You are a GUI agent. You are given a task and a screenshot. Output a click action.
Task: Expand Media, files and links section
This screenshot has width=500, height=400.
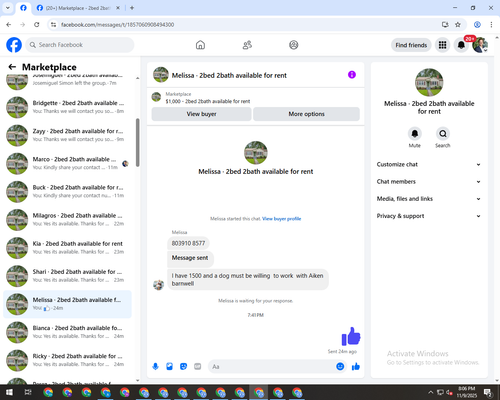(x=429, y=199)
